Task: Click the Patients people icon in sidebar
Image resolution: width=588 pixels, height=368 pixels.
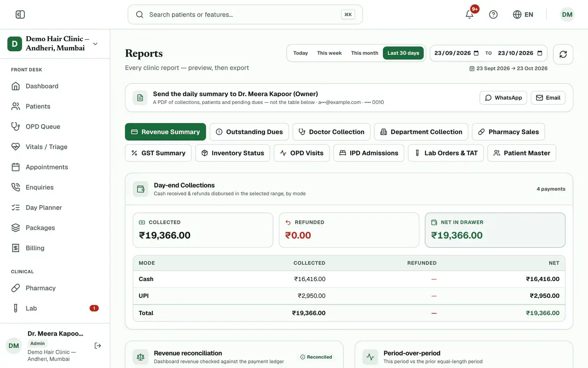Action: [x=16, y=106]
